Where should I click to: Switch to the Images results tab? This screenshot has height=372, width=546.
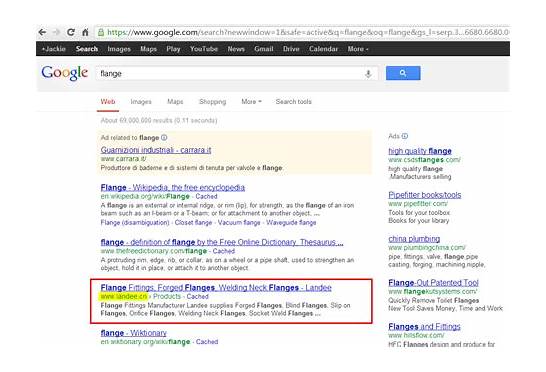(x=141, y=102)
